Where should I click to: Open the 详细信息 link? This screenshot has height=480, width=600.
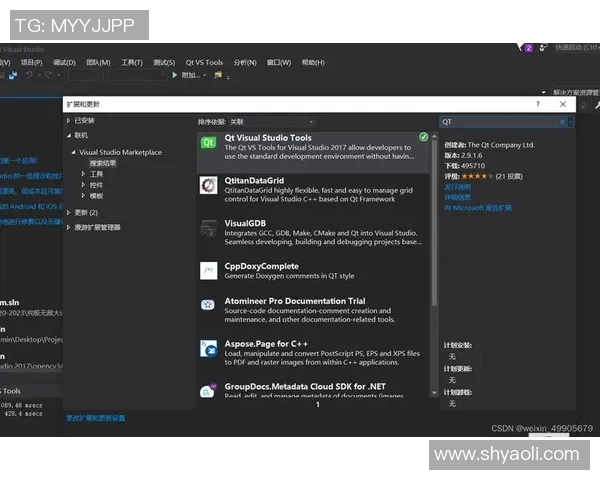point(457,197)
